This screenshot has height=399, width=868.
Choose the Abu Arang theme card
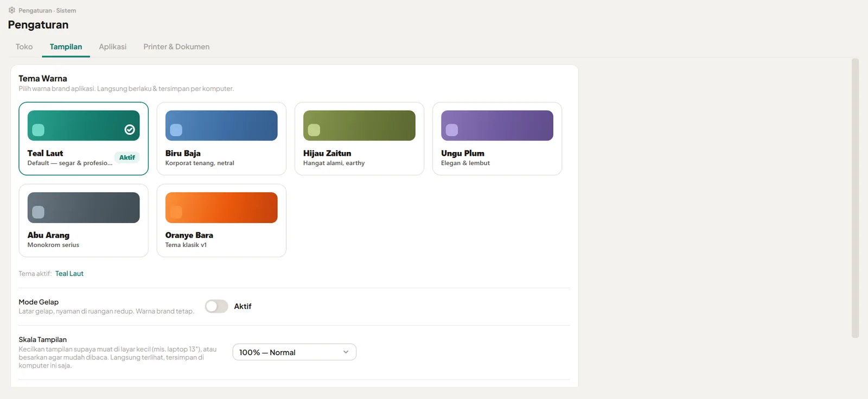pyautogui.click(x=84, y=220)
